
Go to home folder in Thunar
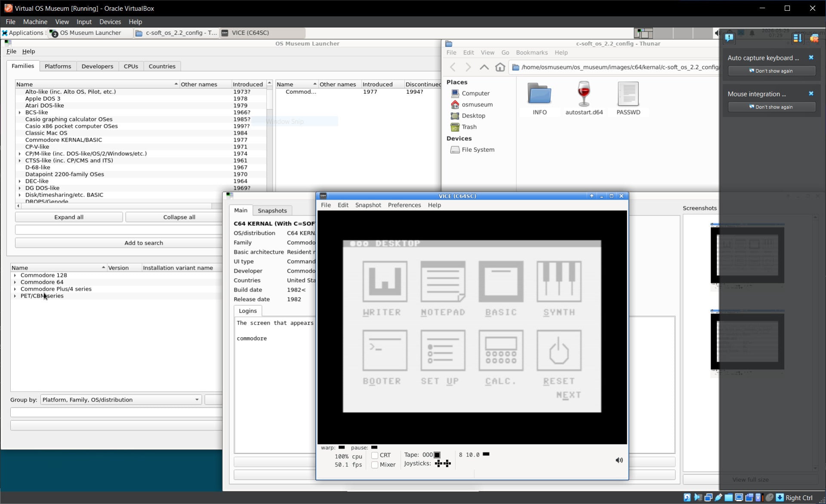500,67
